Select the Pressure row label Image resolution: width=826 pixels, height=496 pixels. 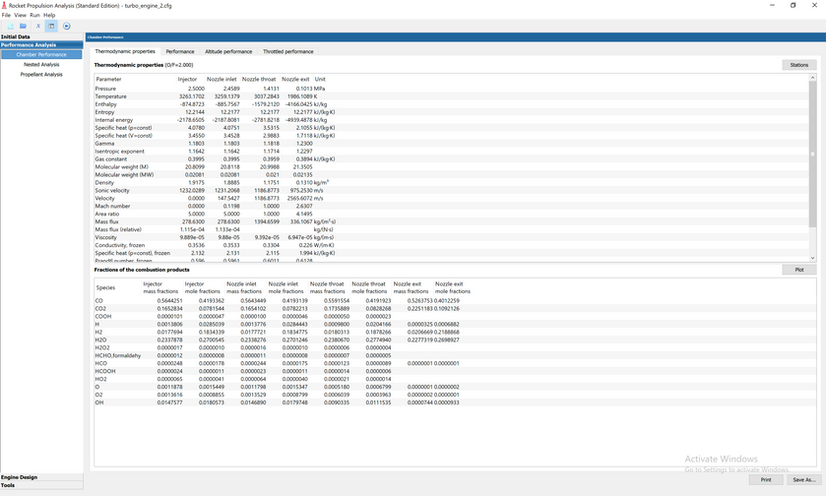pos(105,88)
